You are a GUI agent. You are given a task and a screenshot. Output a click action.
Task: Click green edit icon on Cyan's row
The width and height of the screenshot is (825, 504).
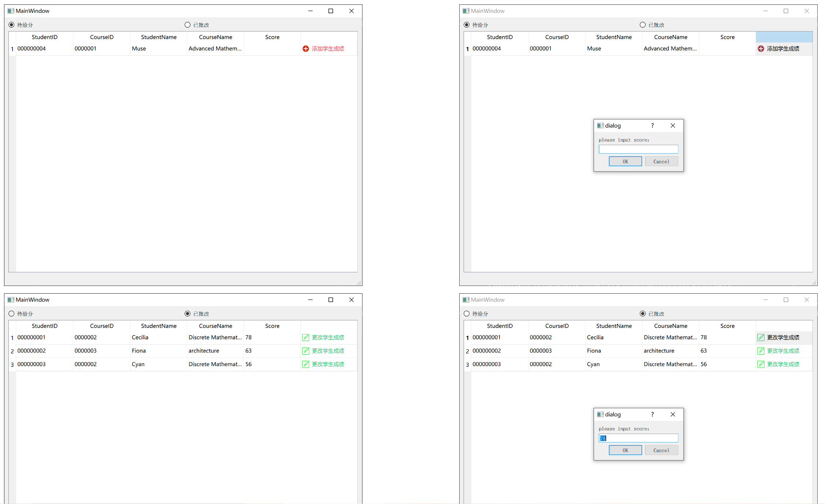306,364
